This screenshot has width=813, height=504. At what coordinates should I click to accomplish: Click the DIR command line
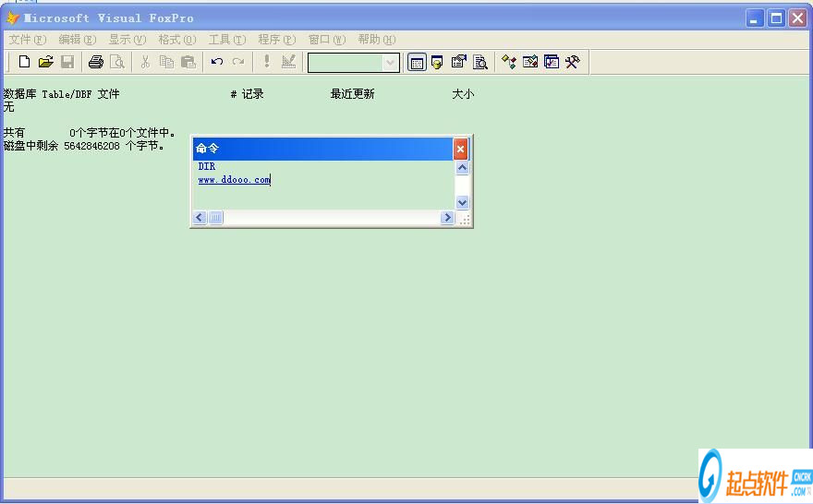point(207,166)
